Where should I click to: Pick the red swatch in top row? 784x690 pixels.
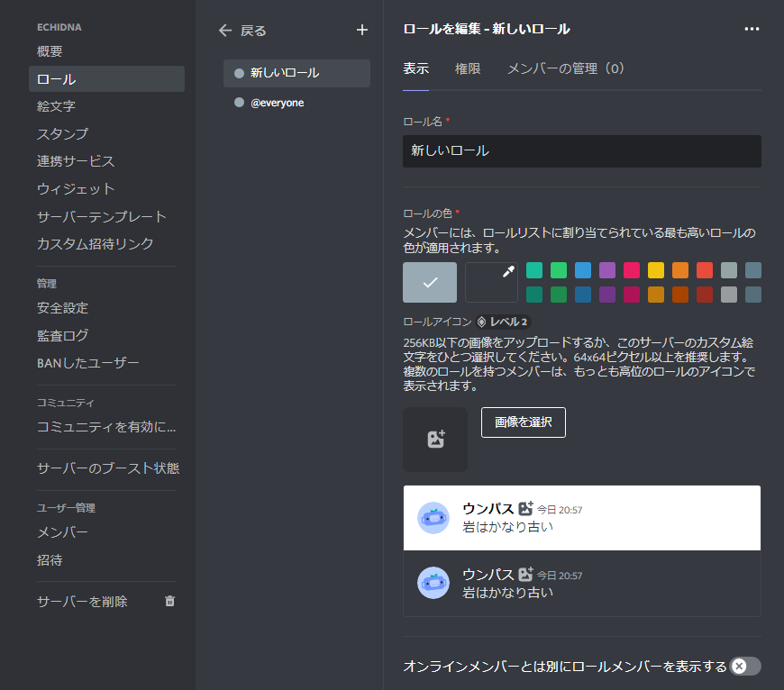[x=705, y=270]
